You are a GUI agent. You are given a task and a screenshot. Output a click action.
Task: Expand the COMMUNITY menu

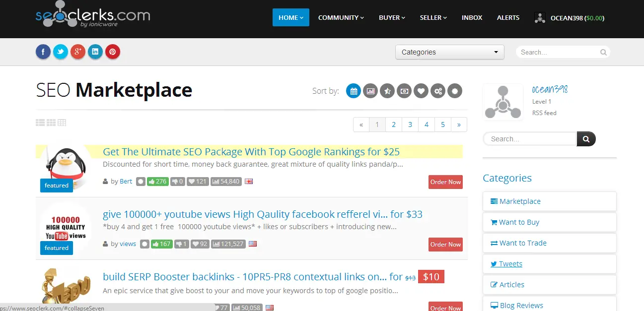click(341, 17)
